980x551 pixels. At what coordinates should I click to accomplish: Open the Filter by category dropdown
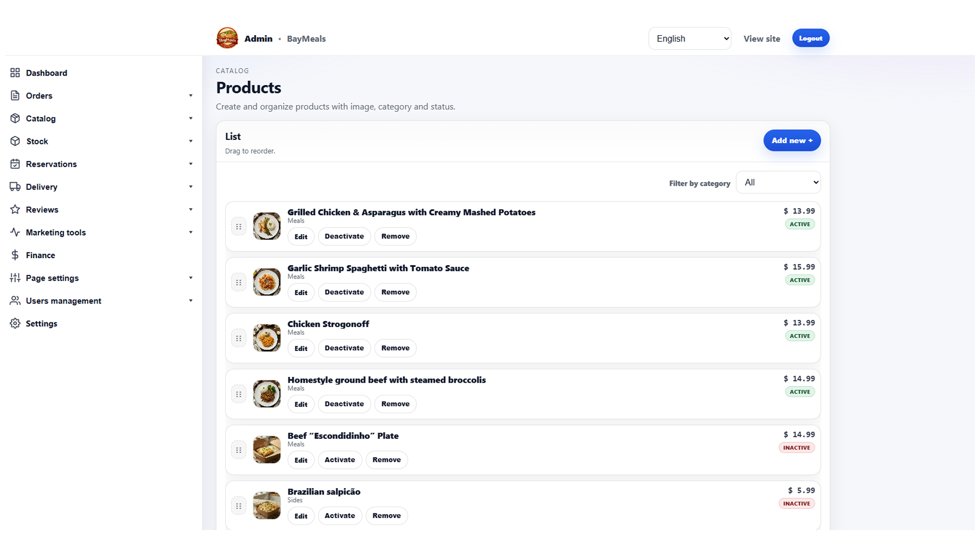tap(778, 183)
